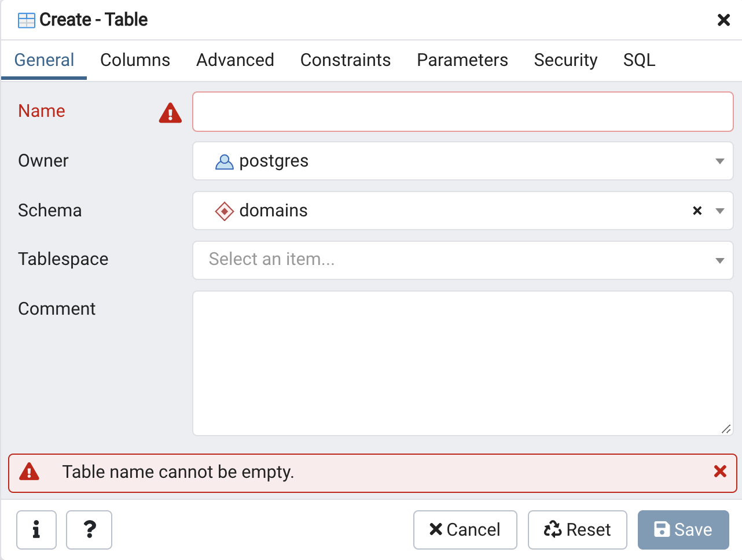Expand the Owner dropdown
This screenshot has height=560, width=742.
(x=719, y=161)
